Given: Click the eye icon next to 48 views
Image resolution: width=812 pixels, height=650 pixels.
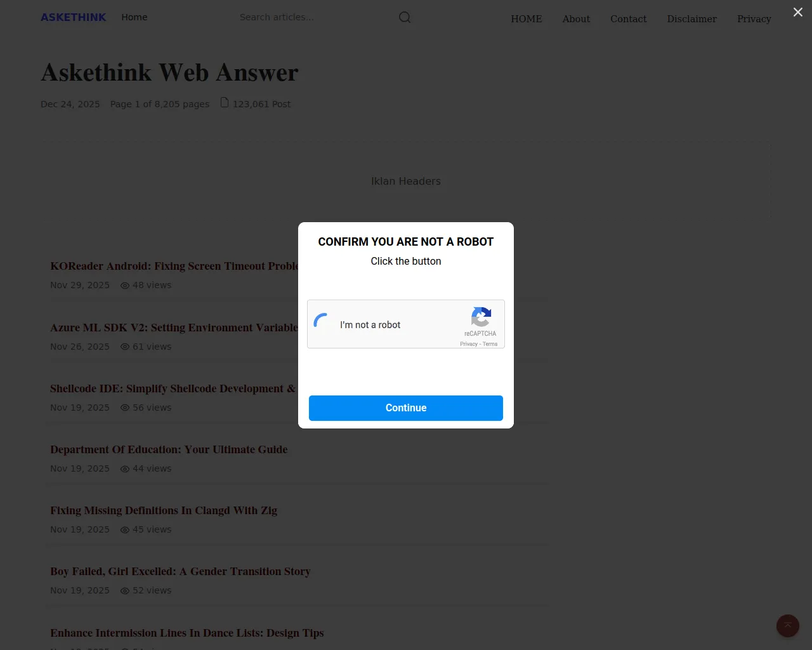Looking at the screenshot, I should pyautogui.click(x=125, y=286).
